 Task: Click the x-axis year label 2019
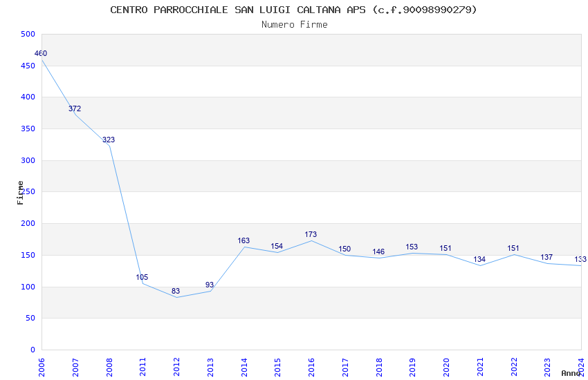pyautogui.click(x=412, y=367)
